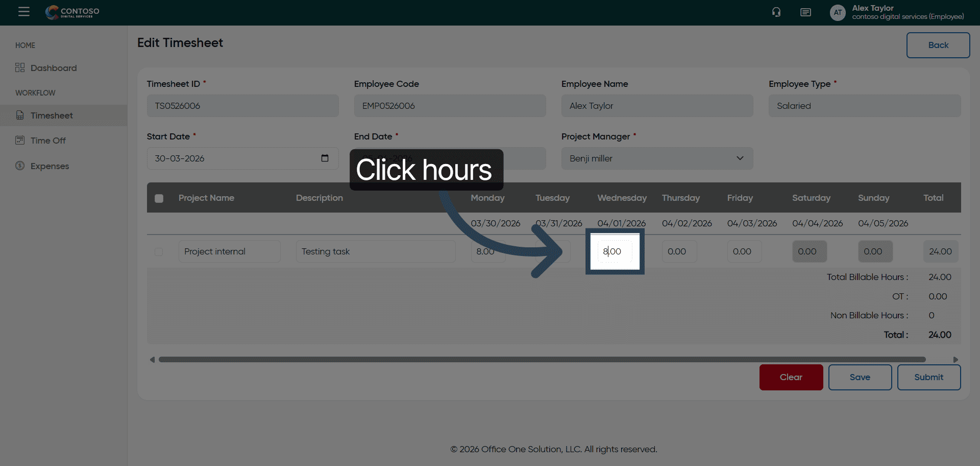Open Dashboard from the sidebar

click(53, 68)
